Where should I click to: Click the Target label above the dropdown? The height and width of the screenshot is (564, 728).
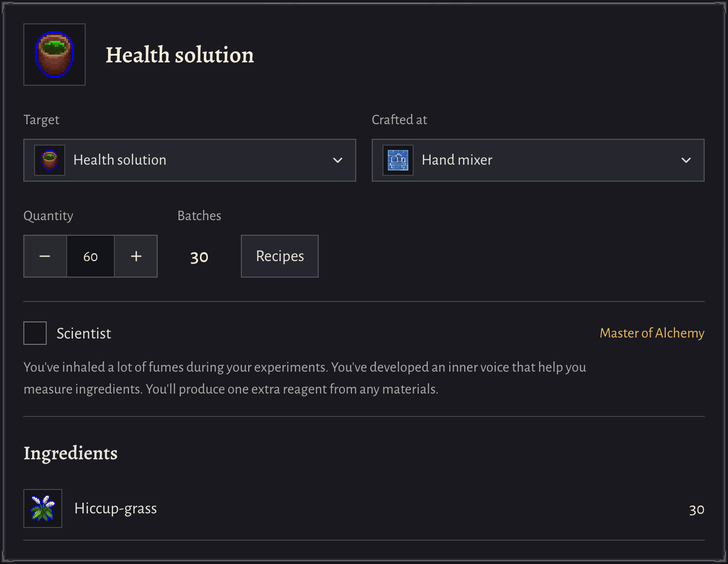click(x=41, y=120)
